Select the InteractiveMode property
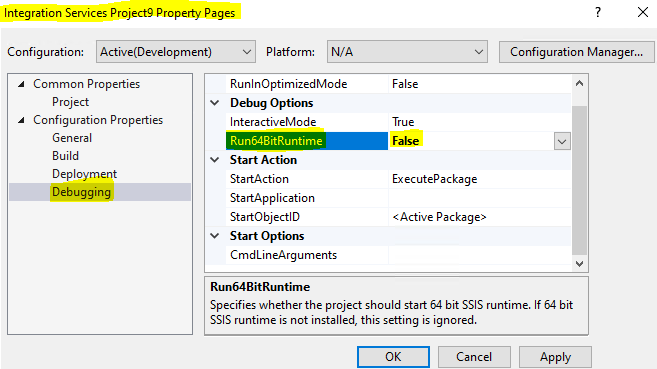657x369 pixels. pyautogui.click(x=273, y=122)
